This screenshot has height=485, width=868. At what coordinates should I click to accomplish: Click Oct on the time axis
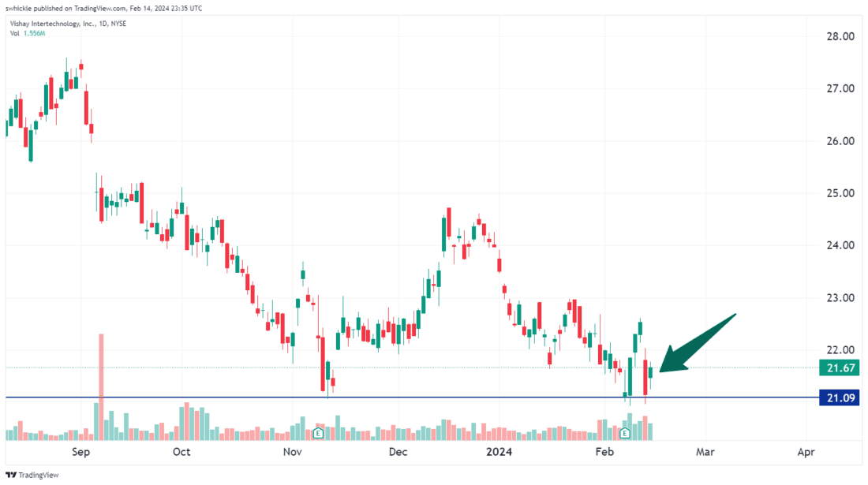click(x=181, y=452)
